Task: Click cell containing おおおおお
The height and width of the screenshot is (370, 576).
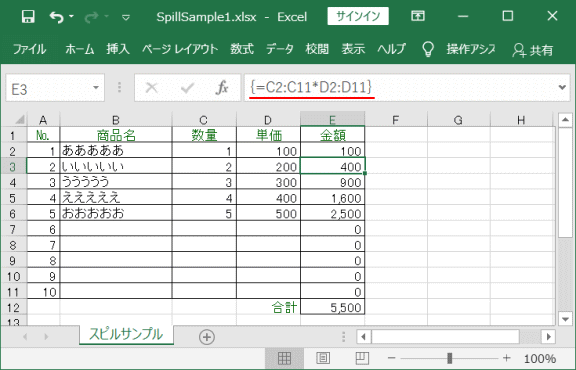Action: [116, 213]
